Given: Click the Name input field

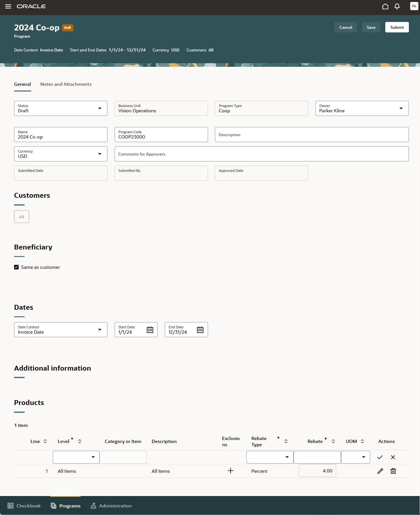Looking at the screenshot, I should pos(61,135).
